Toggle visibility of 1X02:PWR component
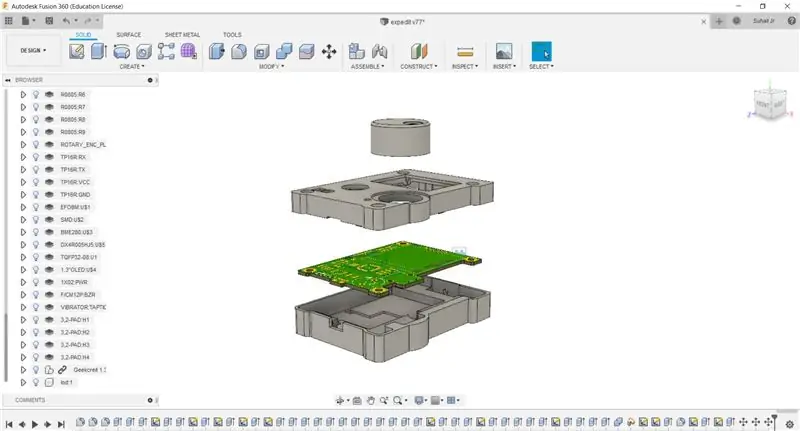The image size is (800, 431). [x=36, y=282]
